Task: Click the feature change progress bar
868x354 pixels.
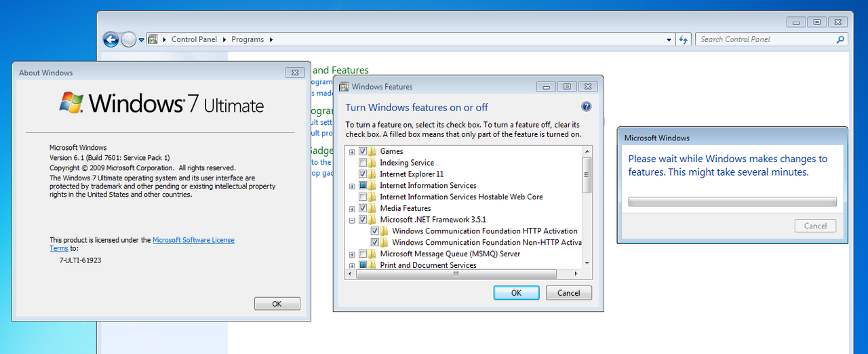Action: pyautogui.click(x=732, y=201)
